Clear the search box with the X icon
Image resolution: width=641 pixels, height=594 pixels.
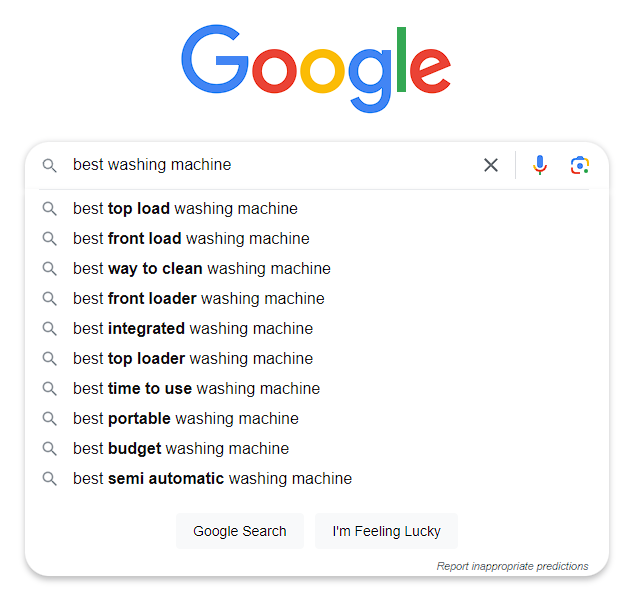(490, 165)
